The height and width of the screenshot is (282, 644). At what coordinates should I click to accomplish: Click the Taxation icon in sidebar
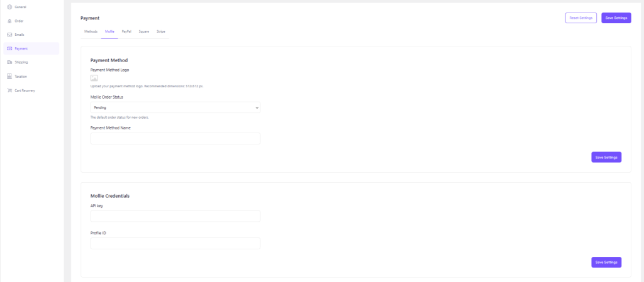coord(10,76)
